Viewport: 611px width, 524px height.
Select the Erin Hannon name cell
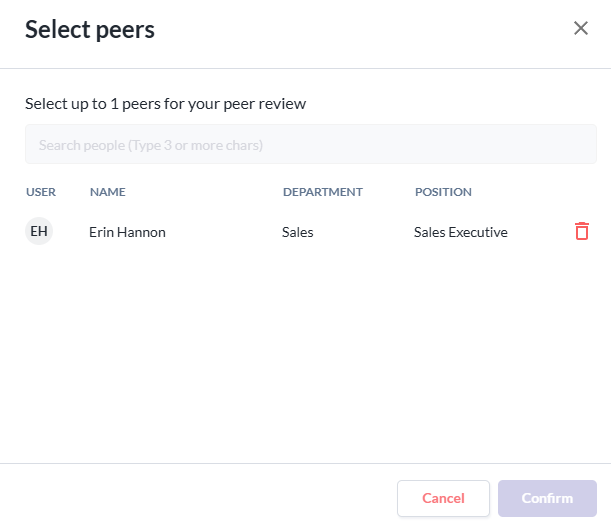pos(127,232)
